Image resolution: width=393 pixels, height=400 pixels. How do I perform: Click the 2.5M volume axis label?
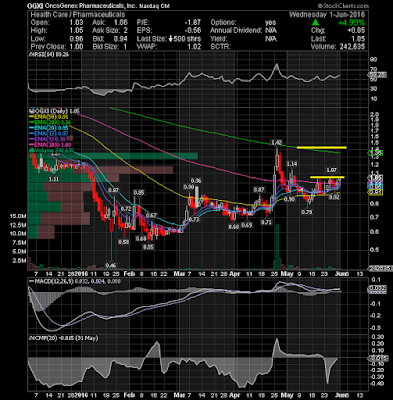[19, 261]
